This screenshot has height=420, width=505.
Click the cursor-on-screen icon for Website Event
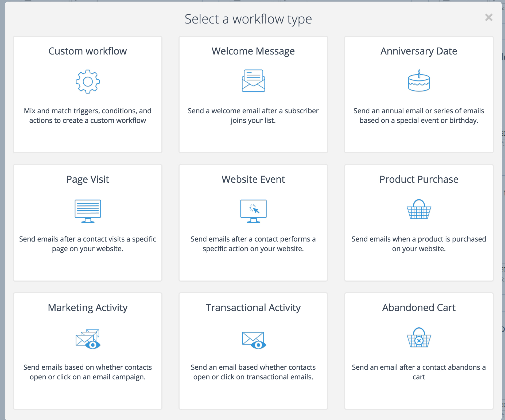click(253, 211)
